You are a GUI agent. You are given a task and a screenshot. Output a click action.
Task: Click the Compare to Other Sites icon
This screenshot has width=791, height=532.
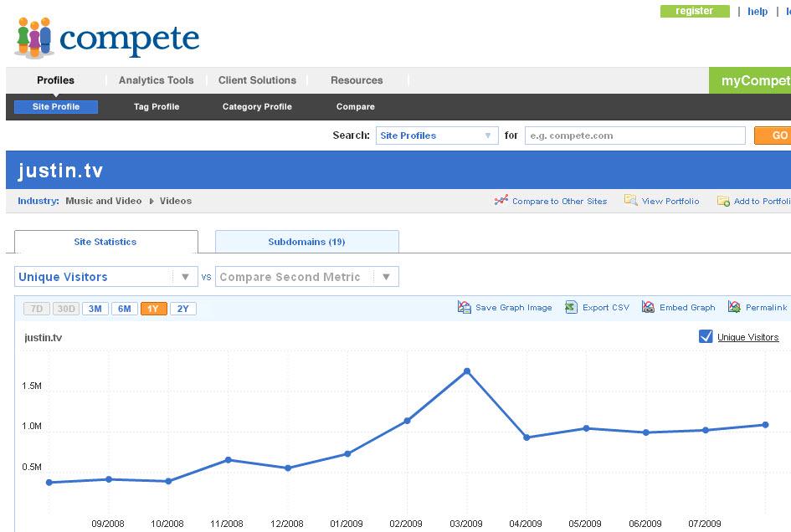[x=501, y=201]
